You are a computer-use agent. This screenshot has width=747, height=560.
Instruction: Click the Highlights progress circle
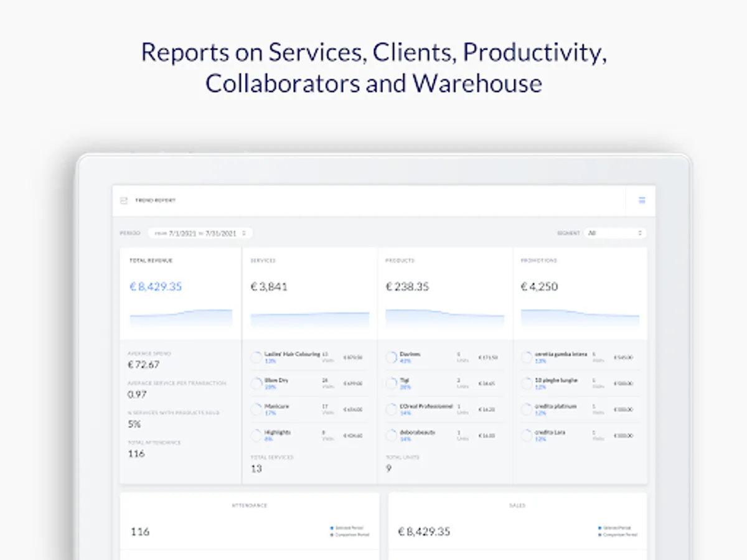(255, 435)
